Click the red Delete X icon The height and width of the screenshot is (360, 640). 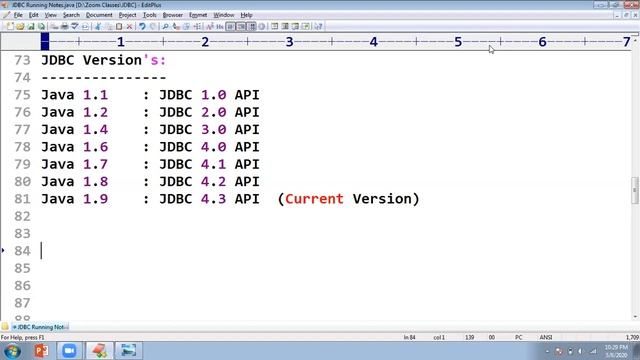129,27
